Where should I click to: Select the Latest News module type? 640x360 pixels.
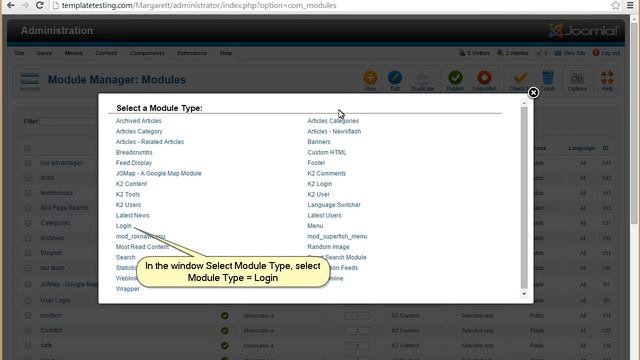[132, 216]
